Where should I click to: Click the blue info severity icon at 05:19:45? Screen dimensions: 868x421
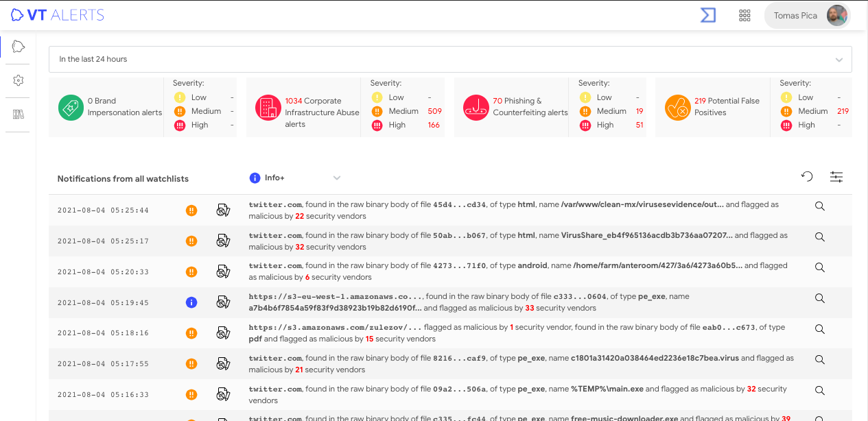pyautogui.click(x=191, y=302)
